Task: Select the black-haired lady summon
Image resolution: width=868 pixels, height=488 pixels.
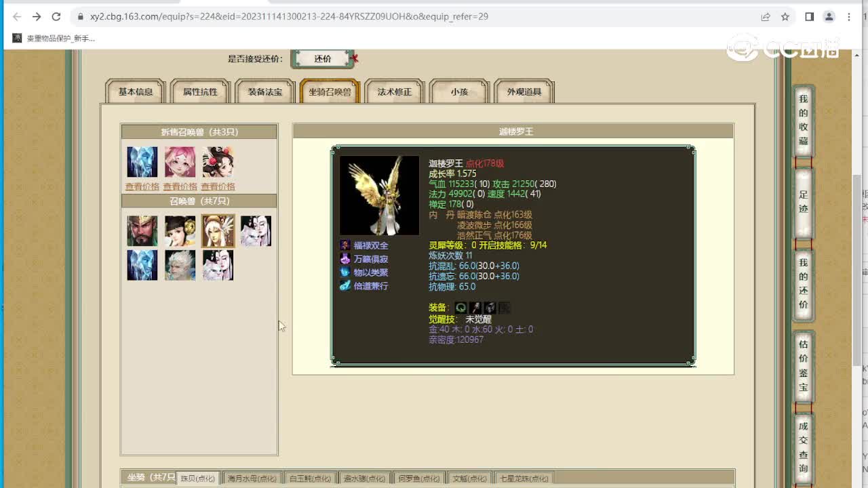Action: (180, 231)
